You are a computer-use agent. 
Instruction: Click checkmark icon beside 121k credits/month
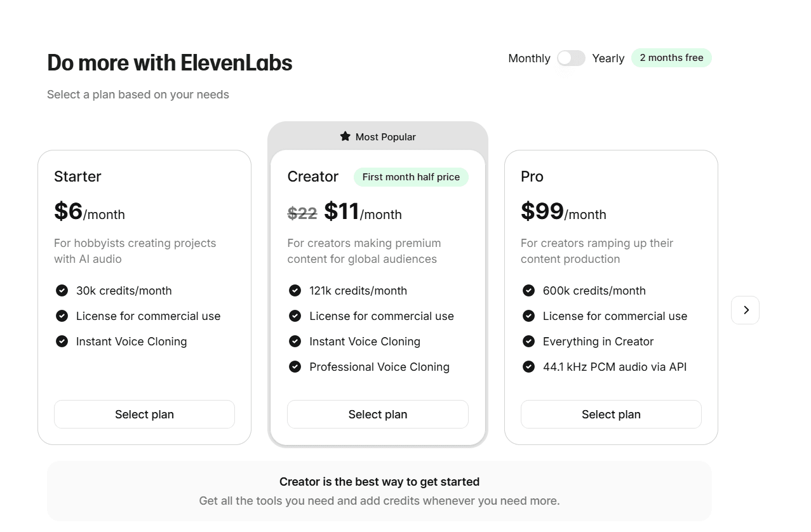pyautogui.click(x=295, y=291)
